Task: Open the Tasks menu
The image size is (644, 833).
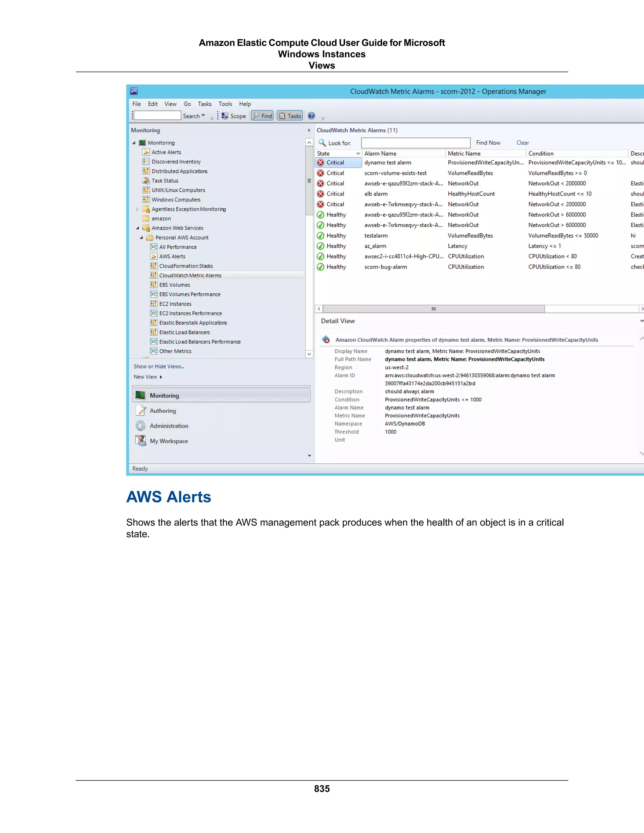Action: pyautogui.click(x=204, y=104)
